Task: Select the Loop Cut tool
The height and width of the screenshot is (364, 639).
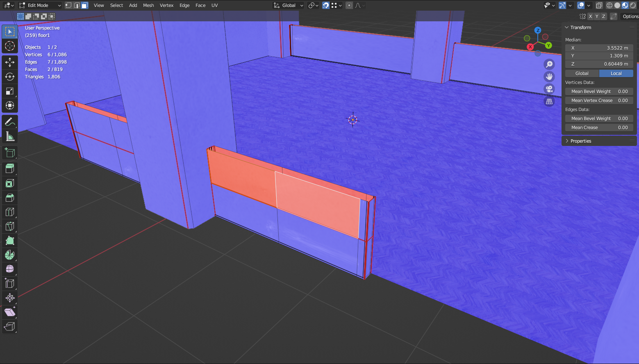Action: click(10, 212)
